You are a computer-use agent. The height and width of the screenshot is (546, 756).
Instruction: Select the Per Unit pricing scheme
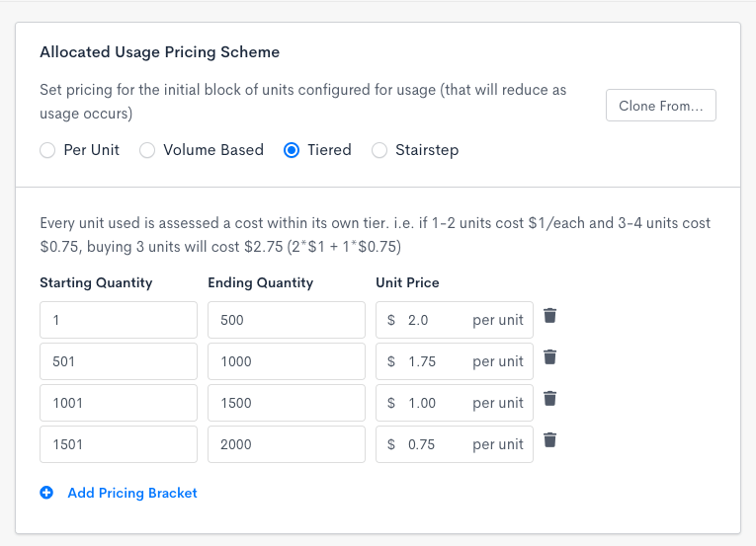pos(47,151)
